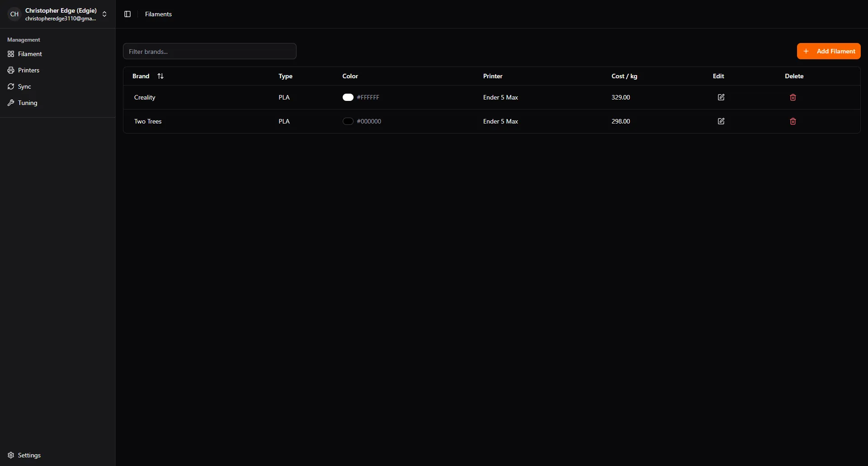Select the Two Trees brand cell

(148, 121)
